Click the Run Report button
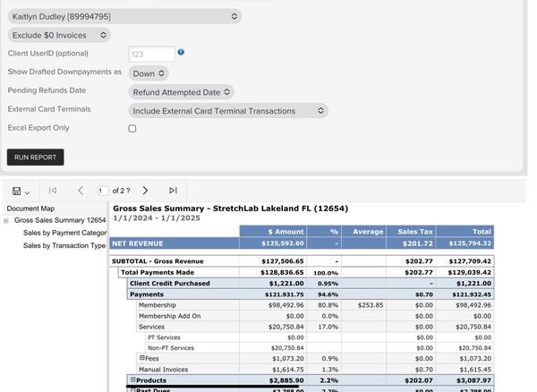Screen dimensions: 537x392 coord(36,158)
